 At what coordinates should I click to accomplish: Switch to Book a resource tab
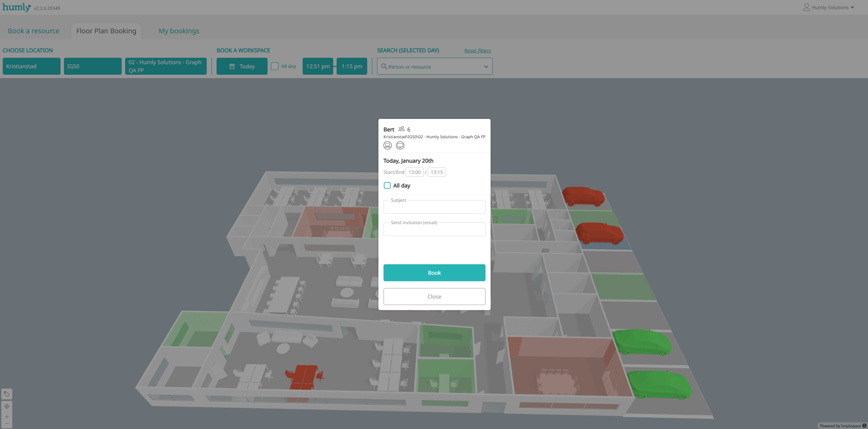coord(34,31)
